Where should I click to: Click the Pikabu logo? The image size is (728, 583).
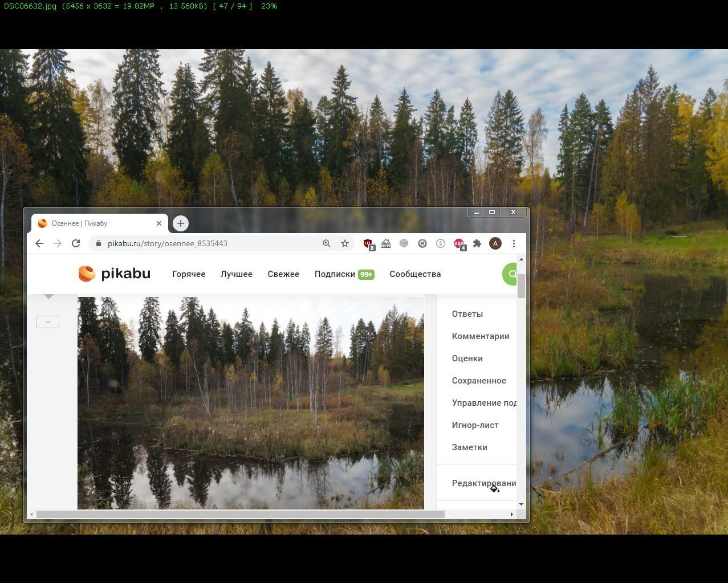click(x=115, y=274)
